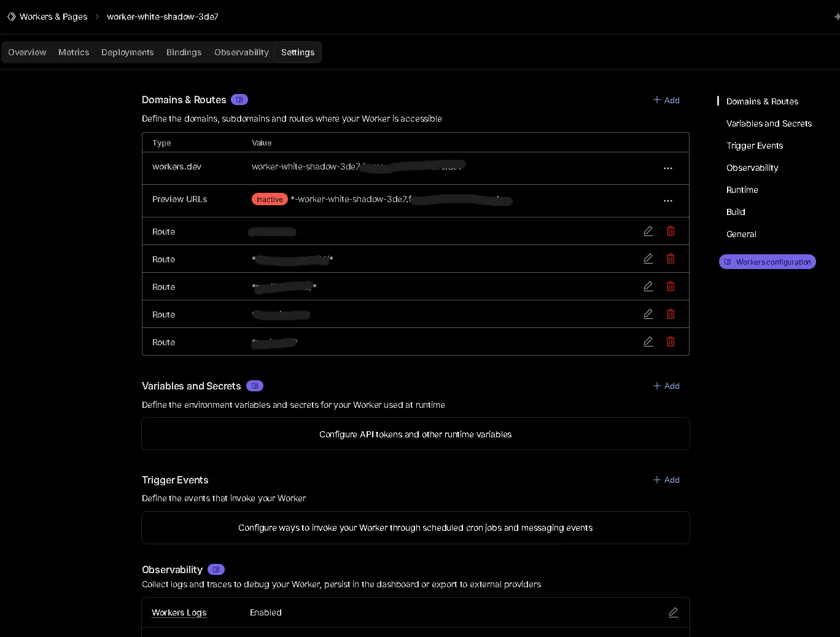Add a new domain or route
Image resolution: width=840 pixels, height=637 pixels.
666,100
